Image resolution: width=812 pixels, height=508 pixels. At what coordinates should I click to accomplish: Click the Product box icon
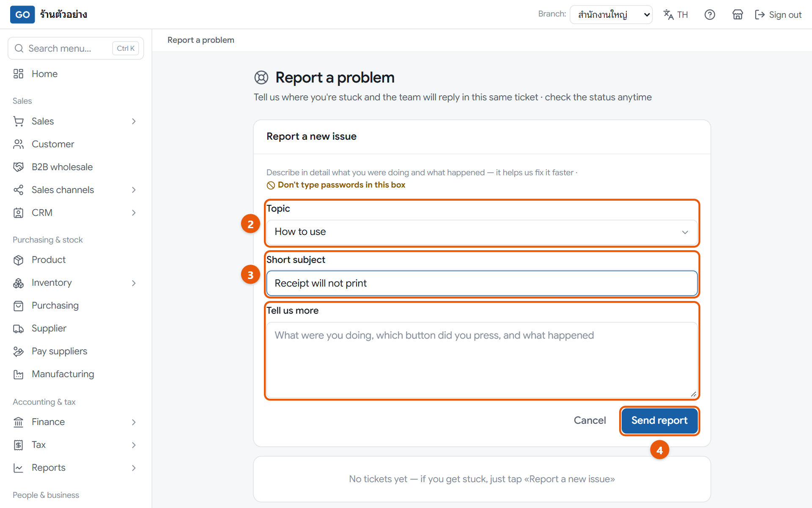click(18, 260)
